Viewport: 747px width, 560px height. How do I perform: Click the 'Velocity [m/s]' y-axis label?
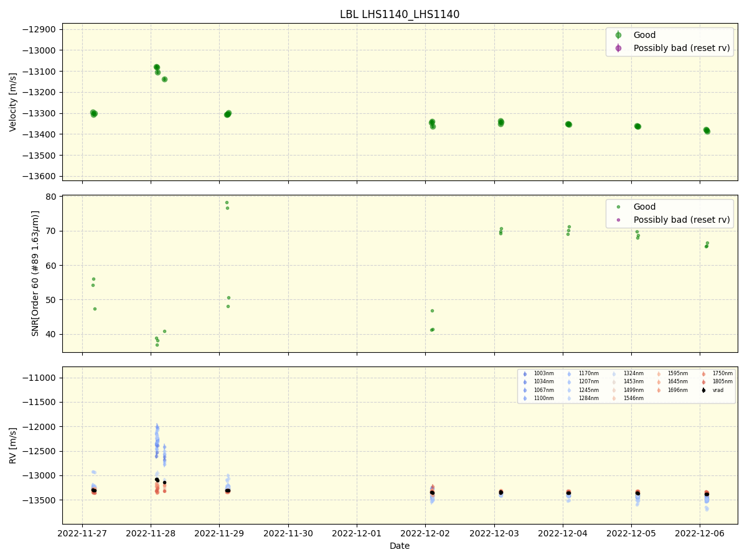[13, 102]
